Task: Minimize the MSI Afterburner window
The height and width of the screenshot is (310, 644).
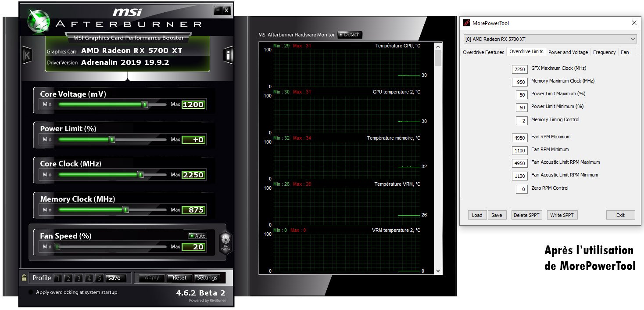Action: click(218, 10)
